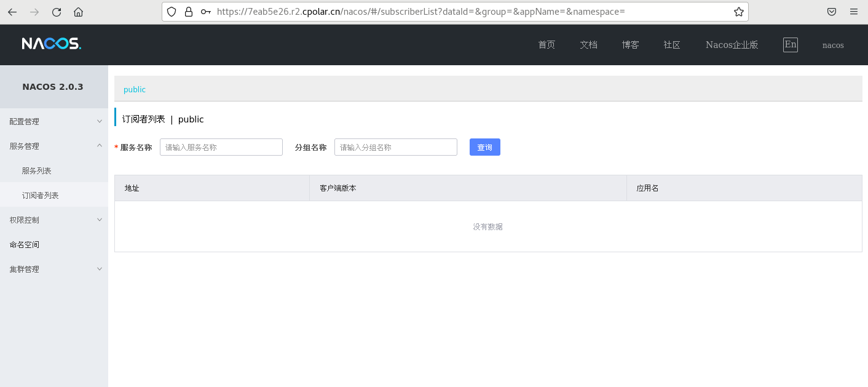The image size is (868, 387).
Task: Click the 查询 search button
Action: (485, 147)
